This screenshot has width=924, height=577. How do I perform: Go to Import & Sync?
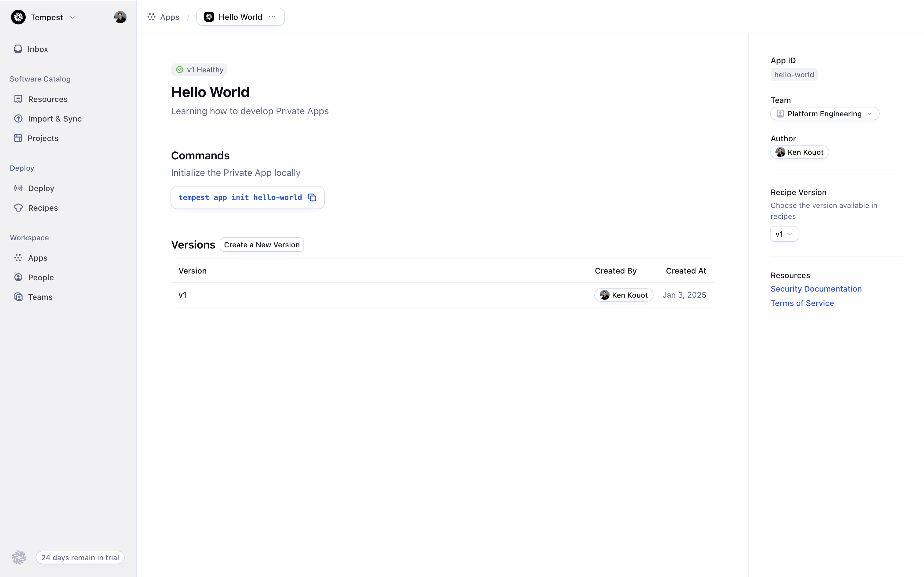tap(55, 119)
